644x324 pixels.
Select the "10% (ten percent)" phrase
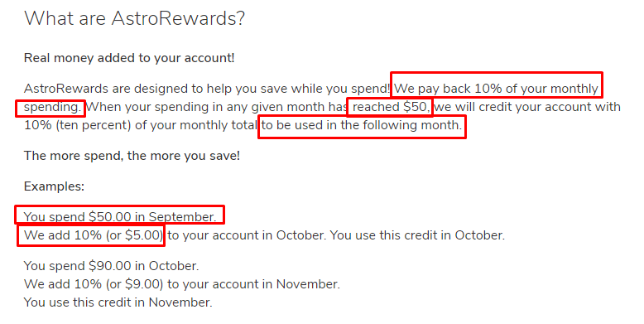click(x=77, y=125)
